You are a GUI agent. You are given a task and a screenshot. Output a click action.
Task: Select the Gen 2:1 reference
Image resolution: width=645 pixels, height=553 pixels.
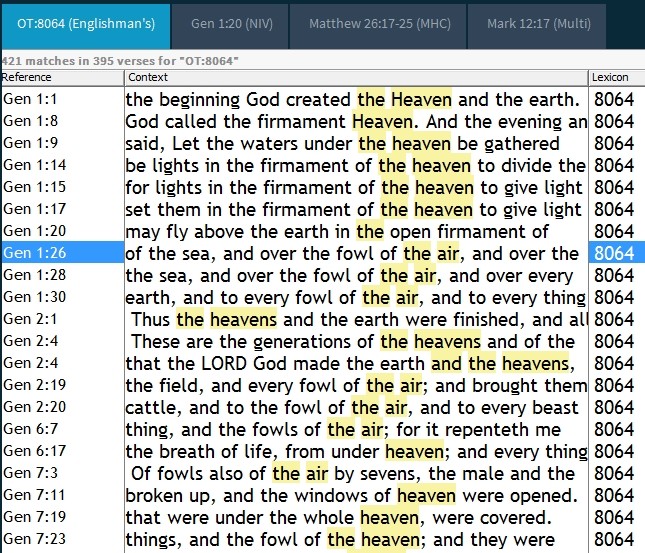[x=30, y=319]
